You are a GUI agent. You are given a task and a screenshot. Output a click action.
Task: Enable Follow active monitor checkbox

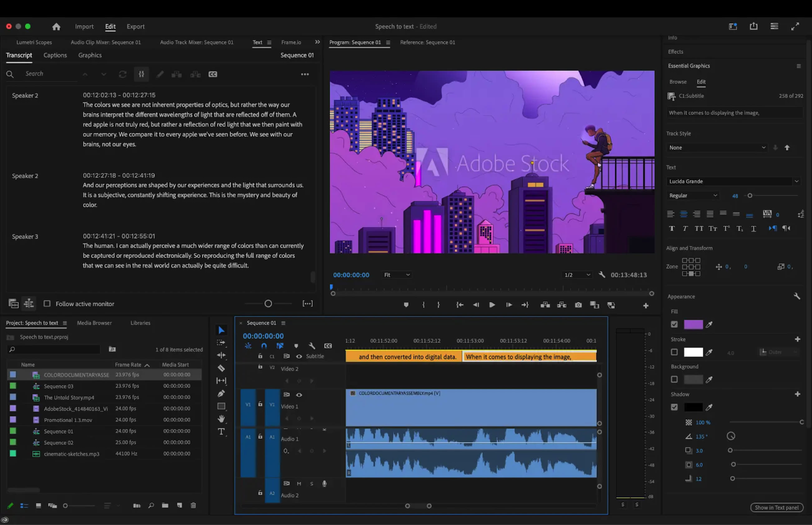[47, 303]
